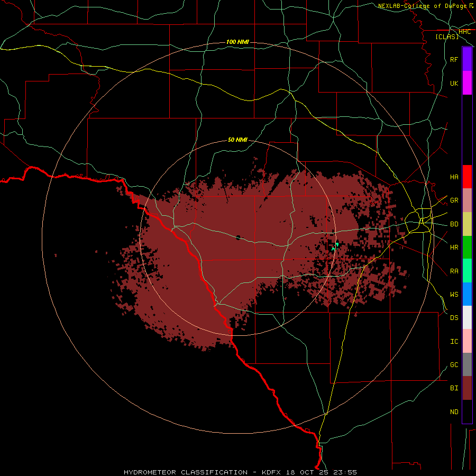Click the DS white legend swatch
Viewport: 476px width, 476px height.
(x=467, y=317)
